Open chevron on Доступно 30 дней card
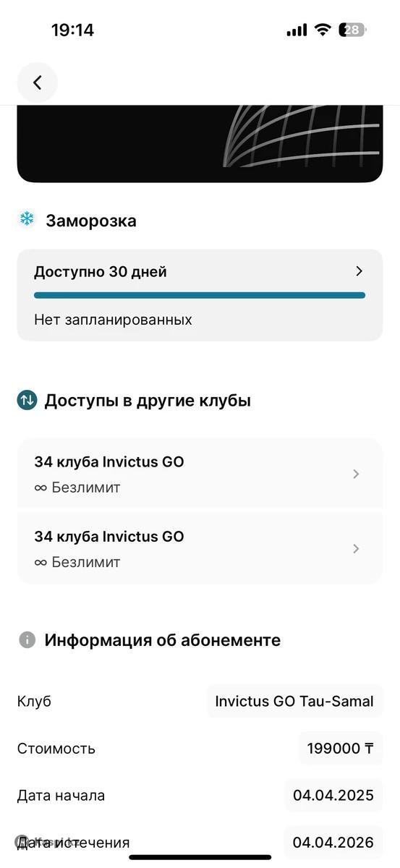The width and height of the screenshot is (400, 868). point(359,271)
